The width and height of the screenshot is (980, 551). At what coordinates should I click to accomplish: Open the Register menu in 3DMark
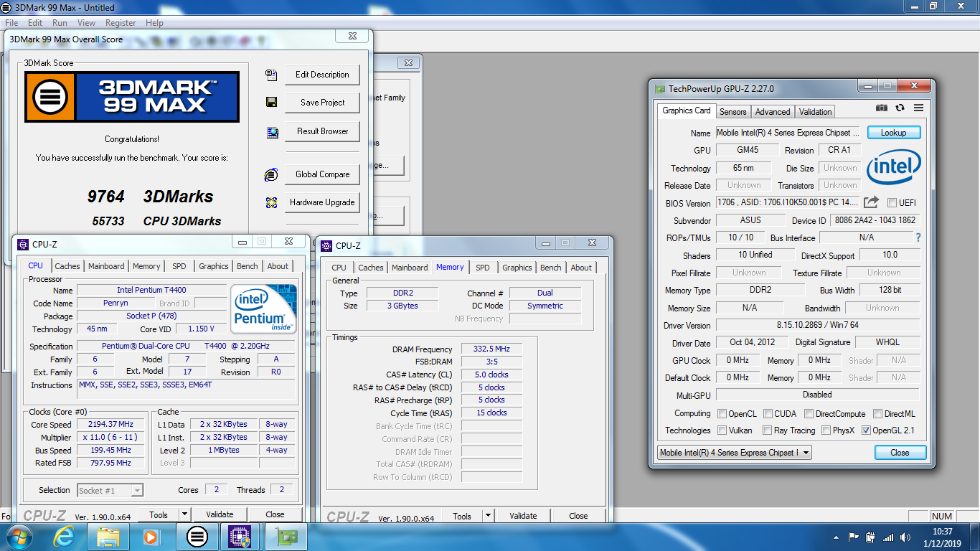point(121,23)
